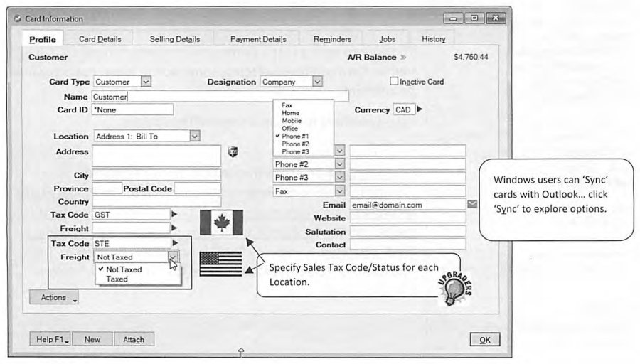Open the Jobs tab
Screen dimensions: 640x364
coord(387,39)
